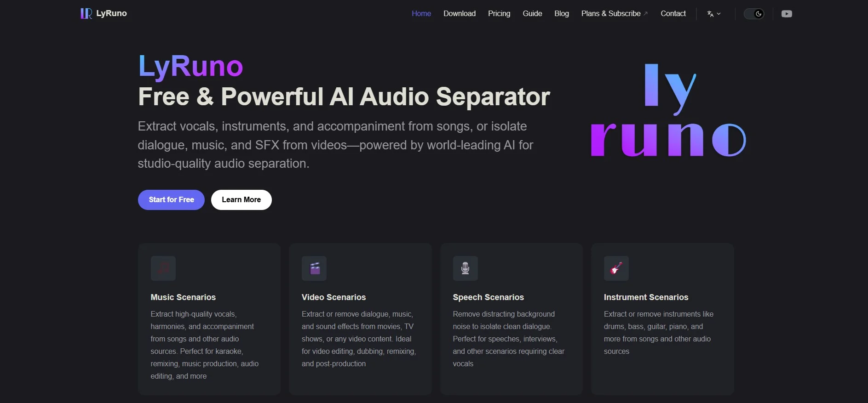The image size is (868, 403).
Task: Click the microphone icon in Speech Scenarios
Action: click(x=465, y=268)
